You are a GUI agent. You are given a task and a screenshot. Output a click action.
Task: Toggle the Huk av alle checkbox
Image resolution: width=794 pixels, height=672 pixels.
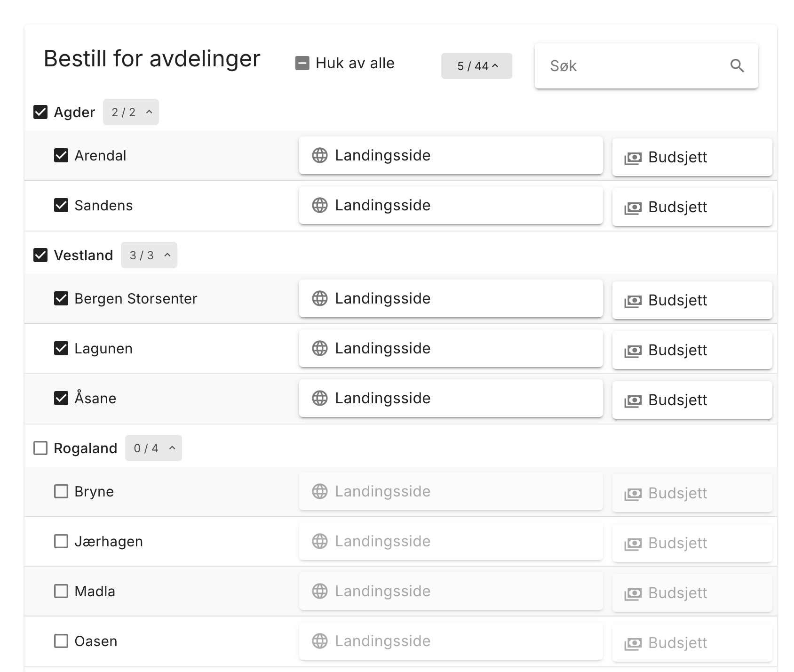tap(302, 63)
